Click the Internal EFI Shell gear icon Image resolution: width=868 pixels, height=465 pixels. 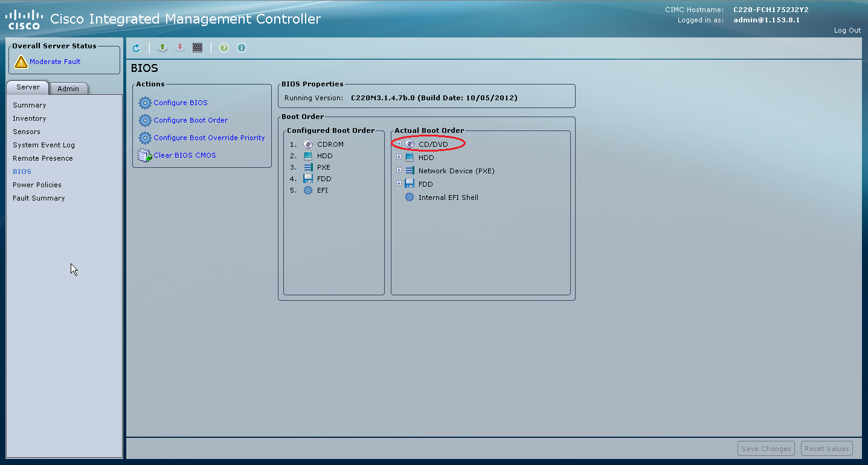(x=410, y=197)
